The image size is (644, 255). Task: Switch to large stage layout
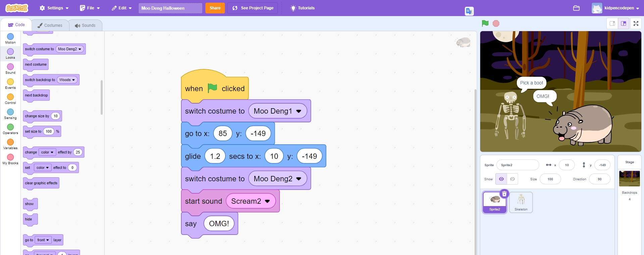(x=624, y=23)
